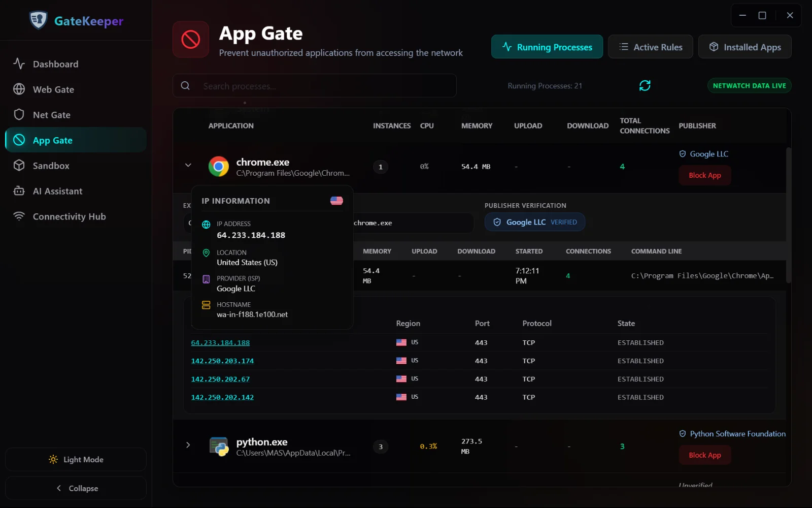This screenshot has height=508, width=812.
Task: Click the hostname server icon
Action: click(x=206, y=305)
